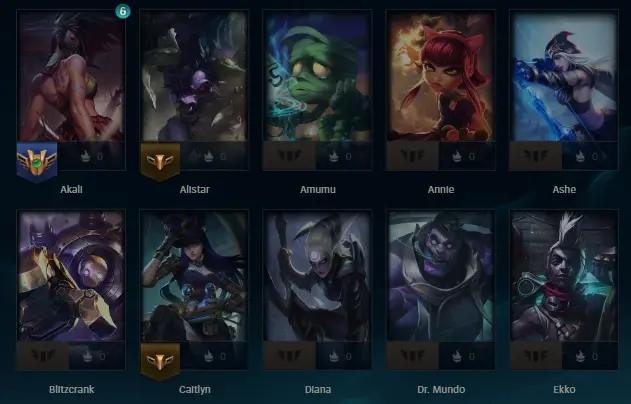
Task: Click the chest token icon under Annie
Action: [457, 156]
